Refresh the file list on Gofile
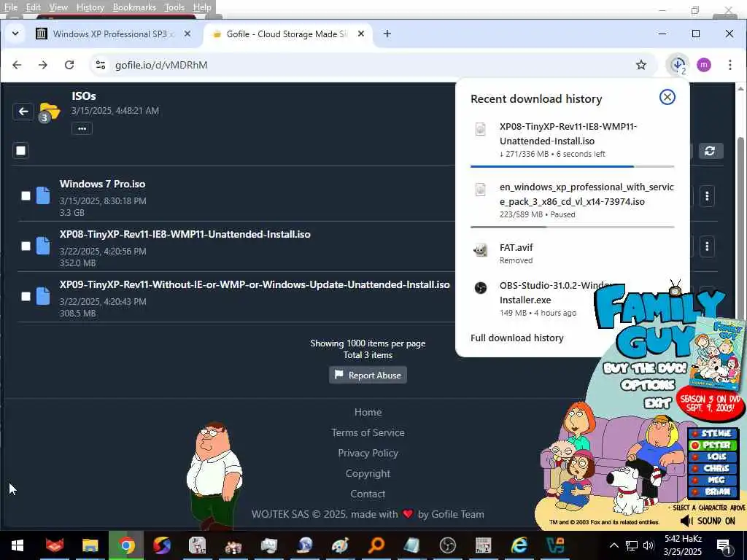747x560 pixels. click(x=710, y=151)
